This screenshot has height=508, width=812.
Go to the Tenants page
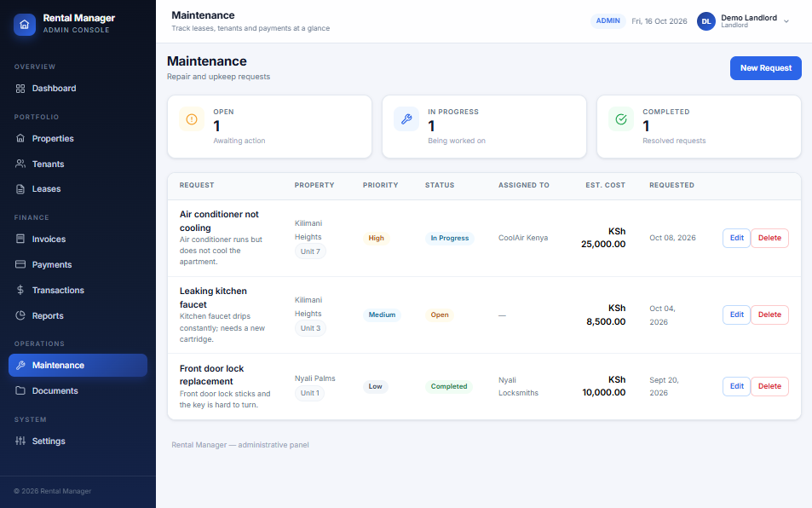click(x=78, y=164)
